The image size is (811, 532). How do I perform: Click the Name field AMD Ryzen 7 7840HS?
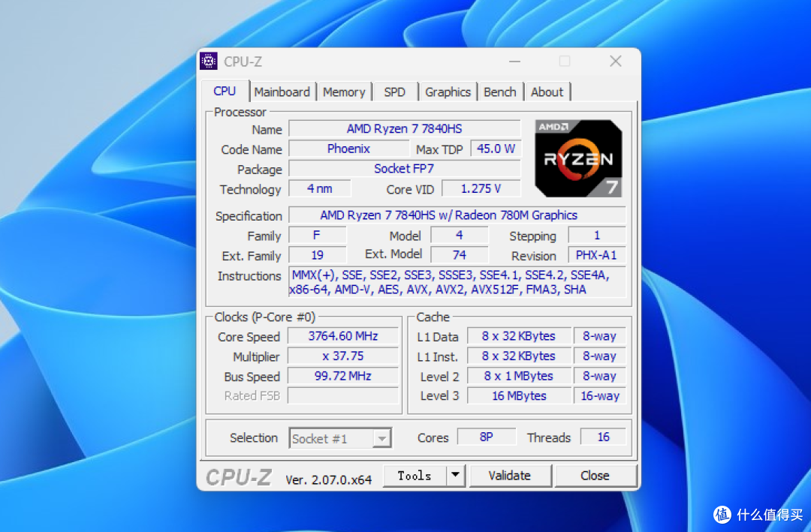click(405, 129)
